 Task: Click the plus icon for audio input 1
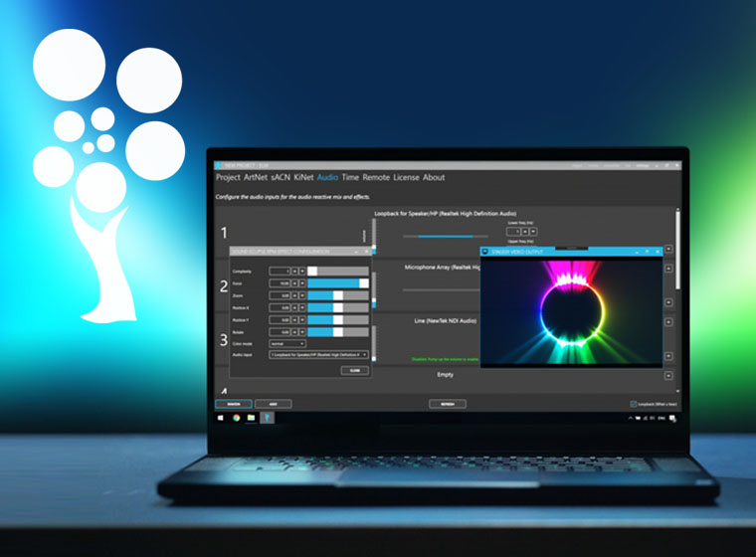coord(668,250)
